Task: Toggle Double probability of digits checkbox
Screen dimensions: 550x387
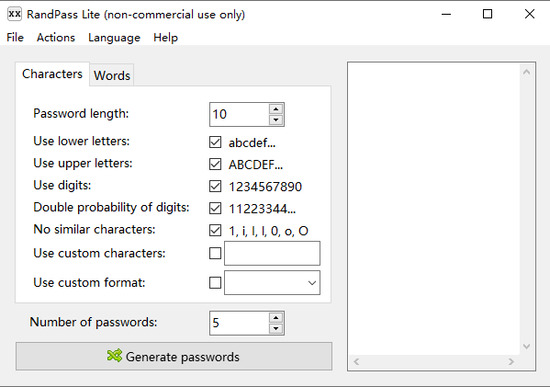Action: click(x=215, y=208)
